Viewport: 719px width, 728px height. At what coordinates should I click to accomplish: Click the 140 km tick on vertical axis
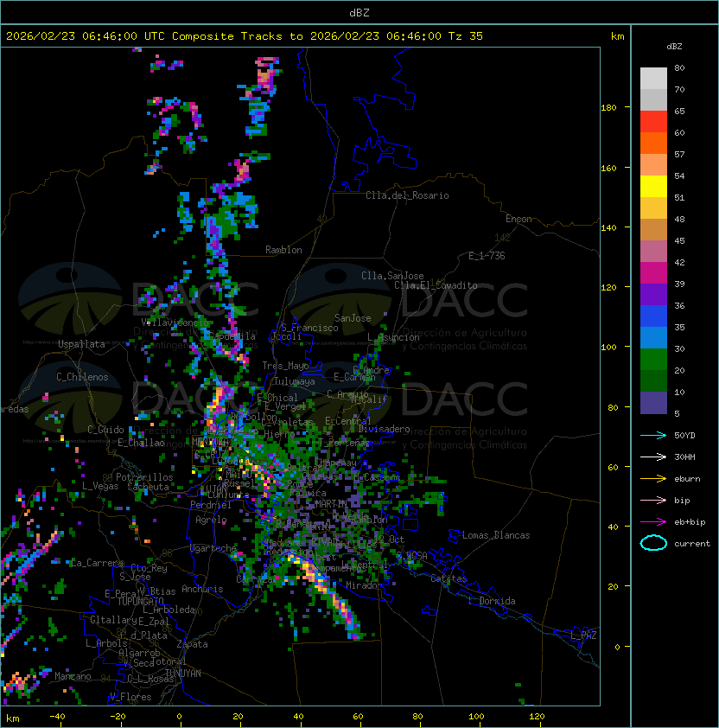(x=608, y=228)
